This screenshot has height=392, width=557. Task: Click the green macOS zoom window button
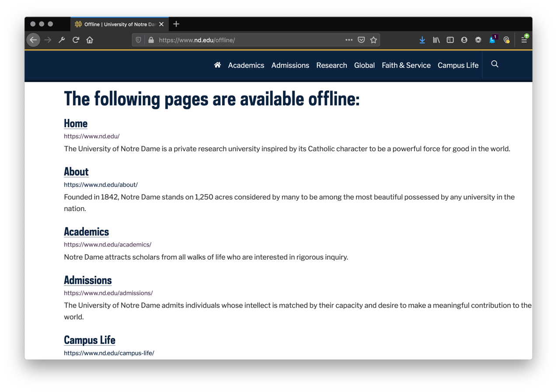point(50,24)
